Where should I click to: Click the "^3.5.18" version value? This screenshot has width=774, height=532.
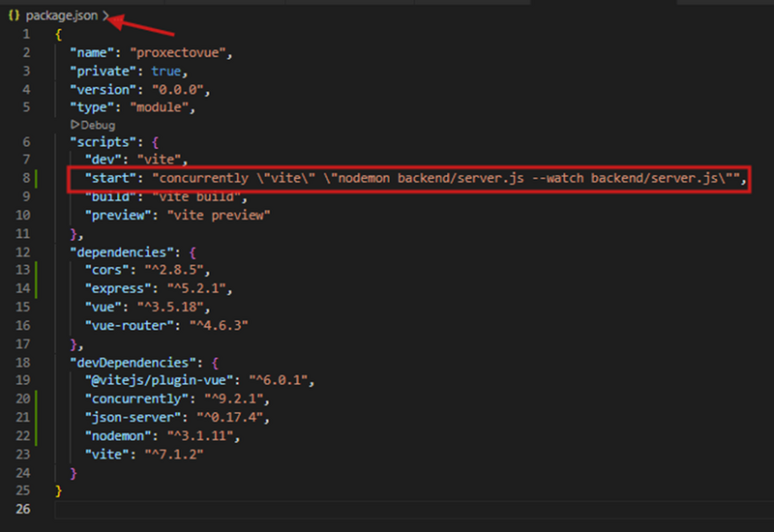click(170, 308)
